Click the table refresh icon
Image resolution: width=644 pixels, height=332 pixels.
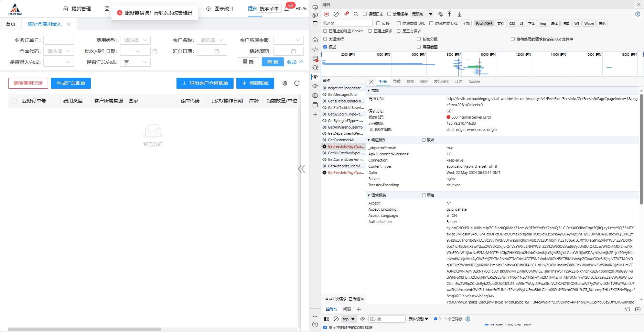point(297,83)
